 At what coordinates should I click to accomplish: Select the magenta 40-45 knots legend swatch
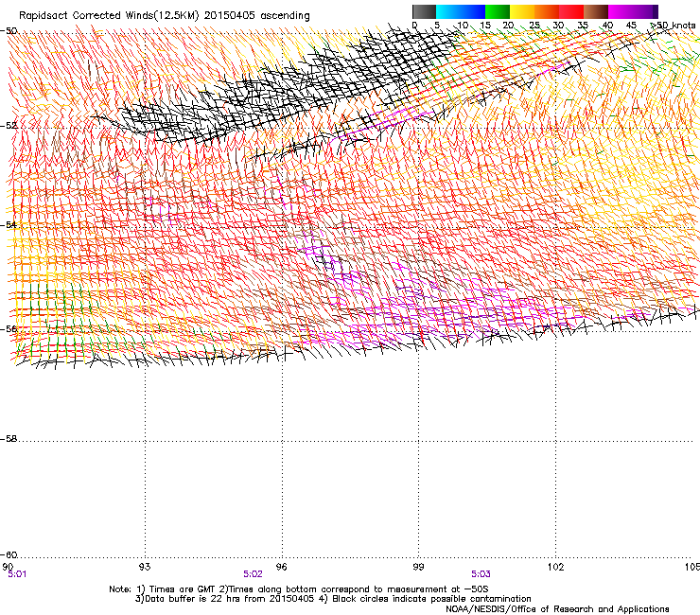(621, 11)
